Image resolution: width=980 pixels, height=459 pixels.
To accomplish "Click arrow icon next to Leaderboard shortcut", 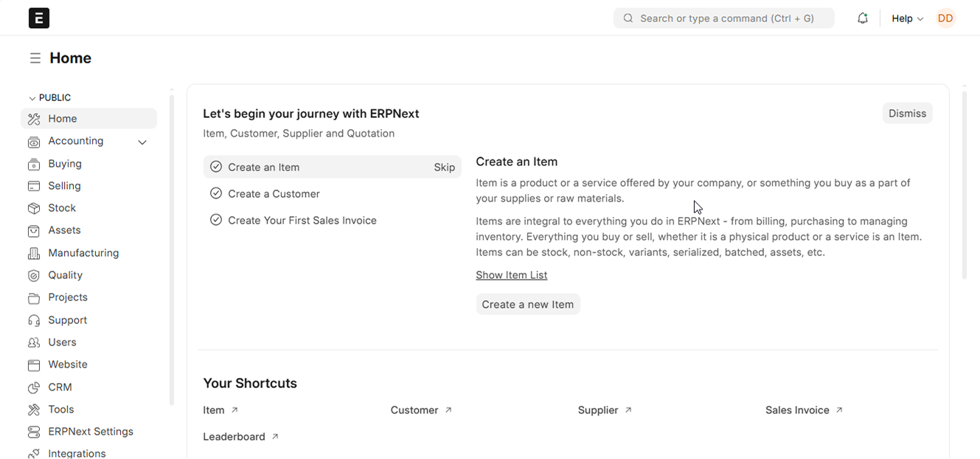I will point(275,436).
